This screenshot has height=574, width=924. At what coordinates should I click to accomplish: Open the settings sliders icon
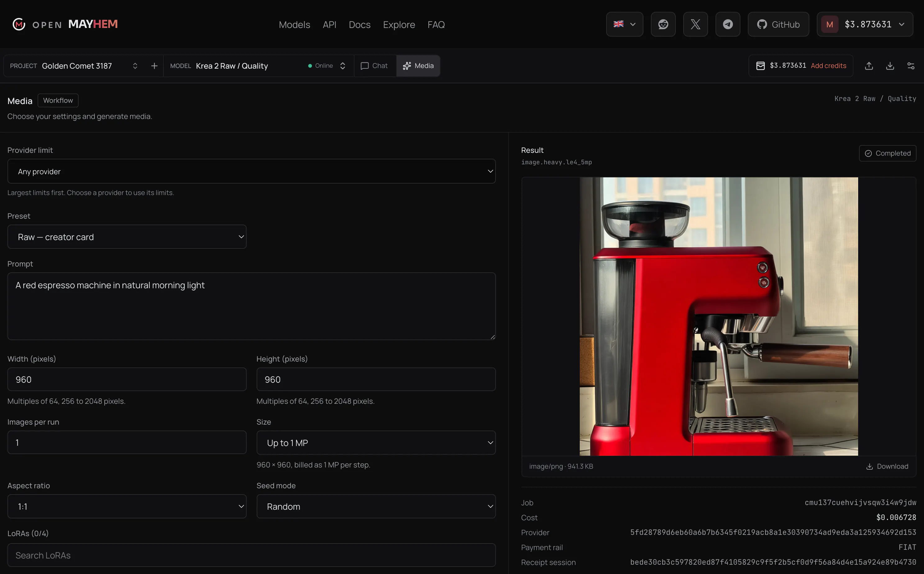click(x=911, y=66)
